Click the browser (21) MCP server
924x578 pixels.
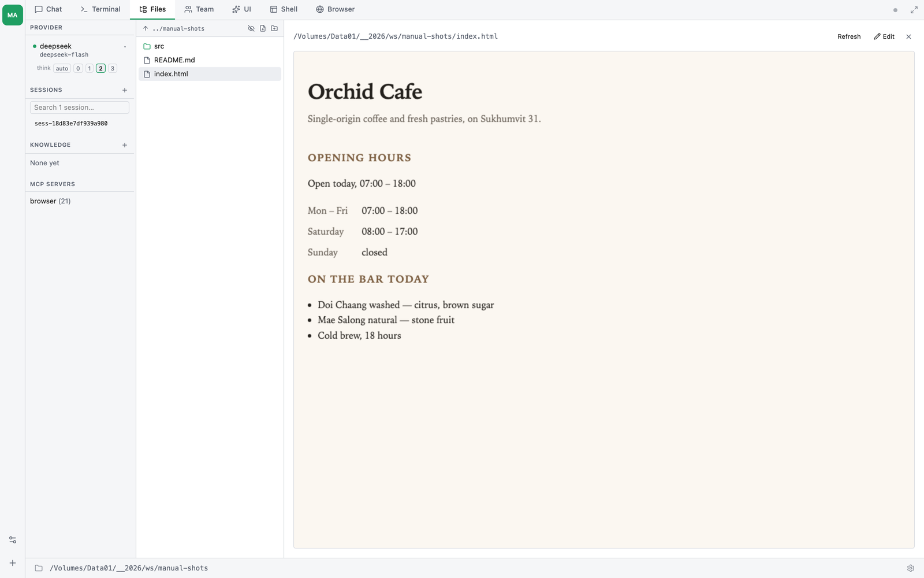click(50, 201)
